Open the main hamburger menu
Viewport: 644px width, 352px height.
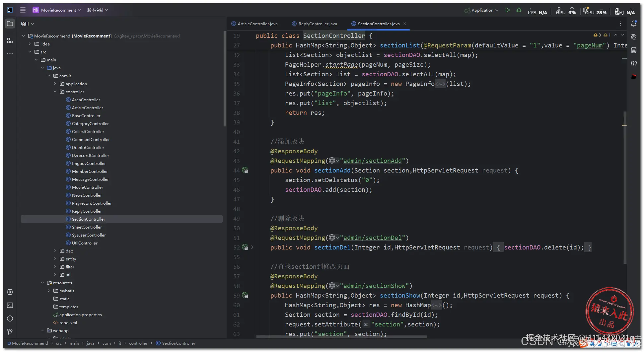23,10
